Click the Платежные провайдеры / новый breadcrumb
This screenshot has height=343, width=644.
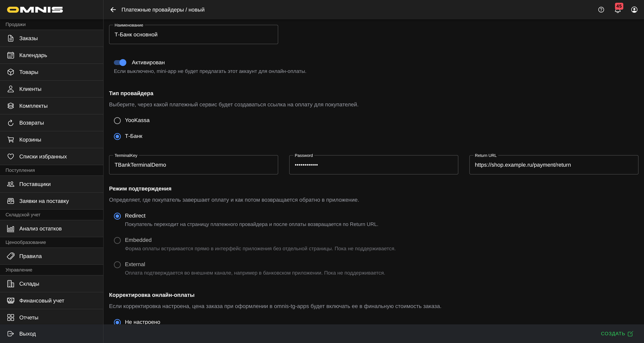point(163,9)
